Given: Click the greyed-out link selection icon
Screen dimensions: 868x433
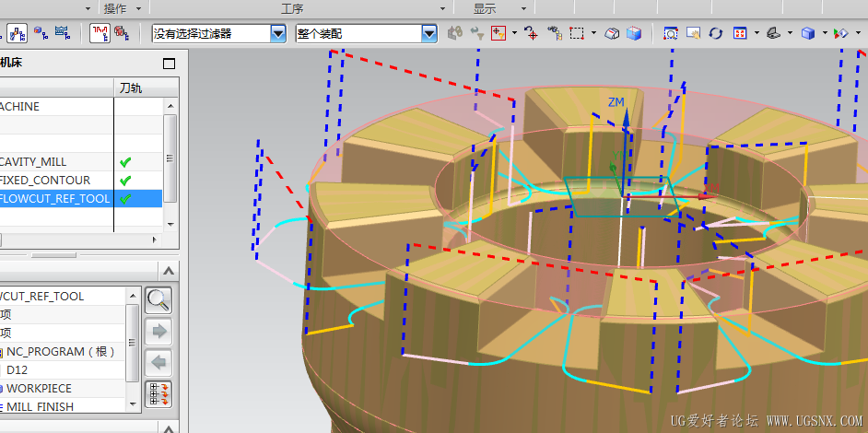Looking at the screenshot, I should point(455,33).
